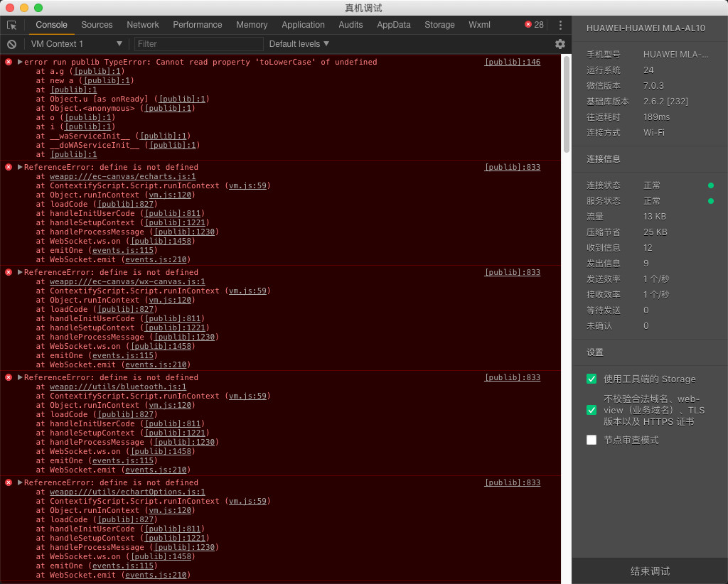Click the red error count badge showing 28
The height and width of the screenshot is (584, 728).
point(534,25)
